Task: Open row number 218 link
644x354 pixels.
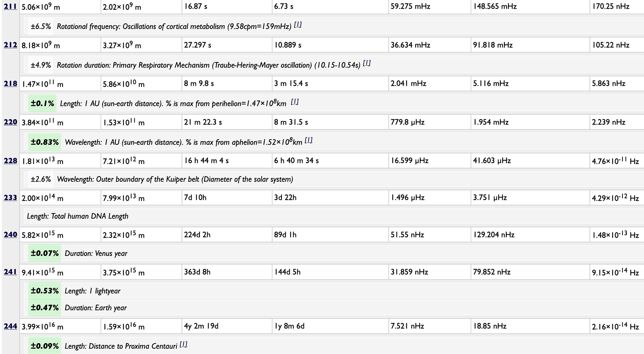Action: [x=10, y=83]
